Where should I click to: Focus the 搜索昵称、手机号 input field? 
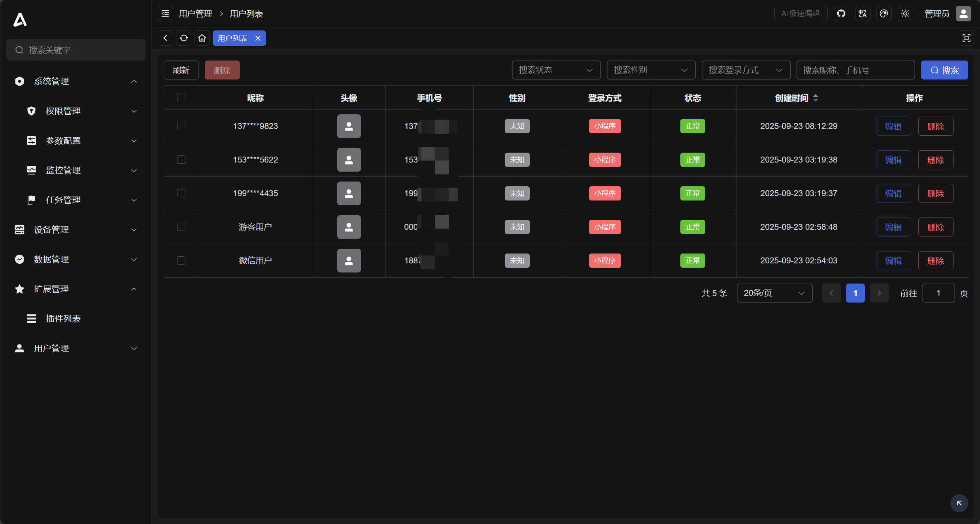coord(855,70)
